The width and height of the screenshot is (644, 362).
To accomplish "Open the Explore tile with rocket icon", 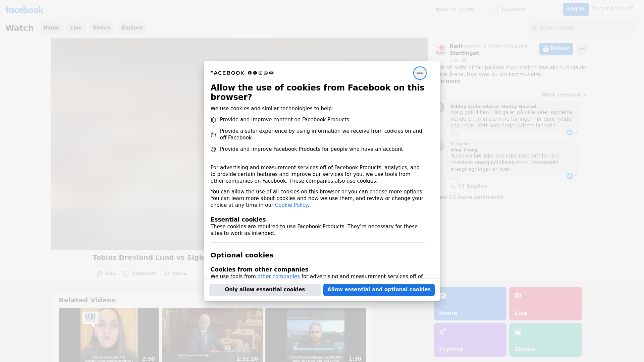I will point(470,340).
